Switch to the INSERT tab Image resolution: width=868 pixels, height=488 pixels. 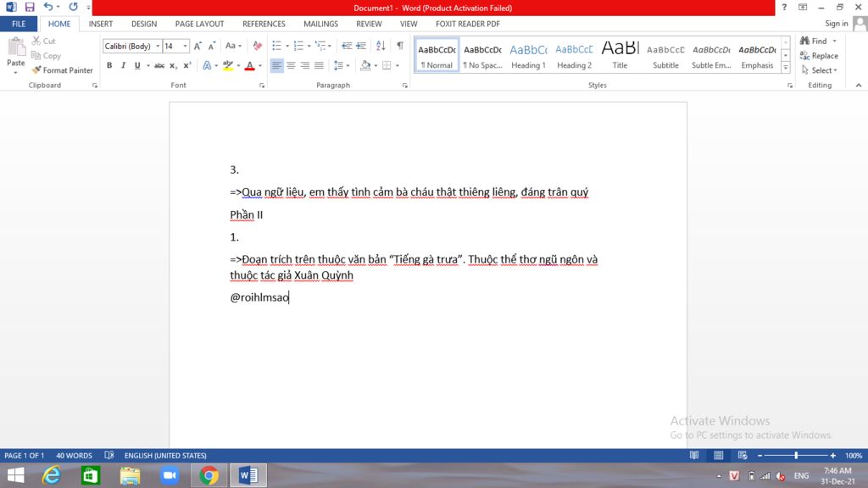[x=101, y=24]
